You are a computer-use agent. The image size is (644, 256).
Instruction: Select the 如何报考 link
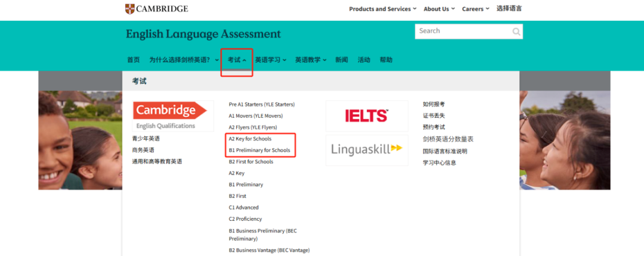pyautogui.click(x=434, y=104)
